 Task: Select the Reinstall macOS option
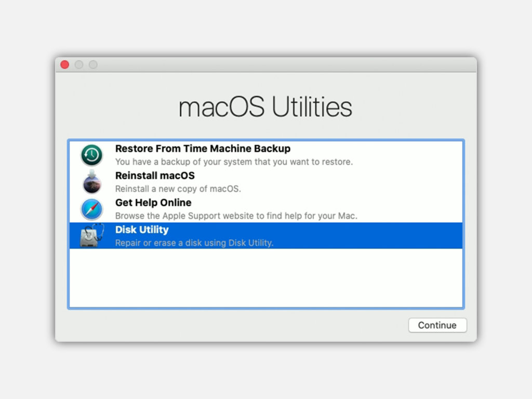pos(155,176)
